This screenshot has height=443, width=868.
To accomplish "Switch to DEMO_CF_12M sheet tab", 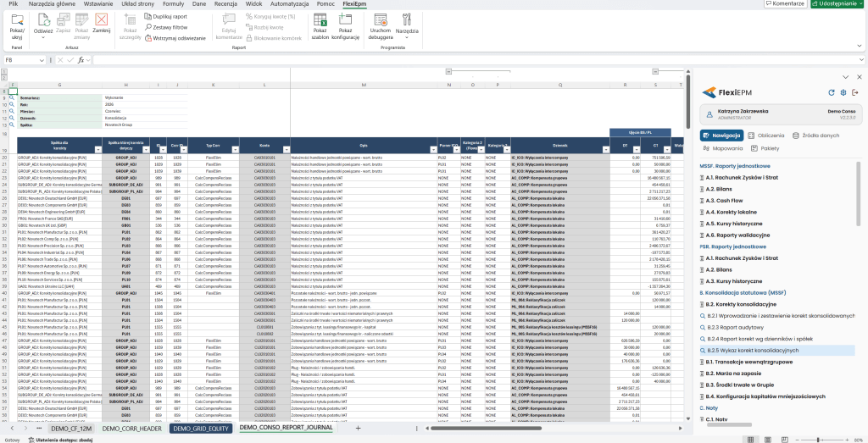I will click(x=71, y=428).
